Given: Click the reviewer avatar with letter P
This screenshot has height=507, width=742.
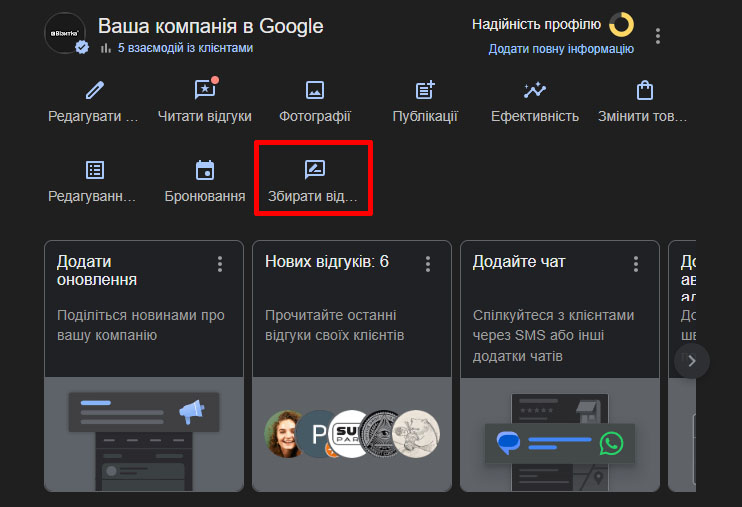Looking at the screenshot, I should pos(317,434).
